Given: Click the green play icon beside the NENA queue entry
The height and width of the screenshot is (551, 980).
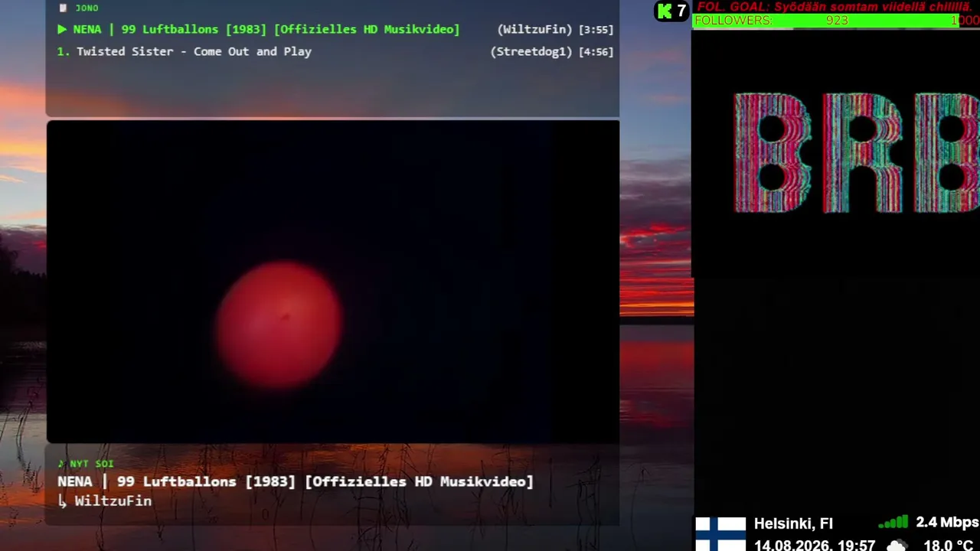Looking at the screenshot, I should (x=62, y=30).
